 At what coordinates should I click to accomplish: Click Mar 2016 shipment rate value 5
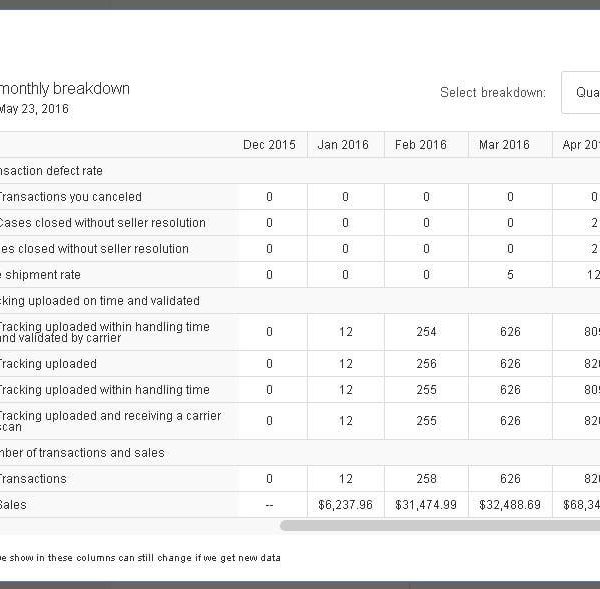(x=510, y=275)
